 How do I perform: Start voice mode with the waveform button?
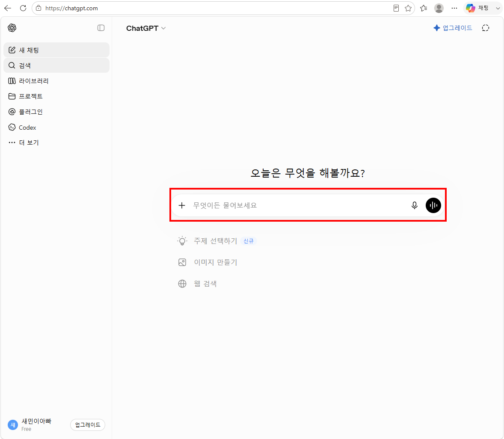click(433, 205)
